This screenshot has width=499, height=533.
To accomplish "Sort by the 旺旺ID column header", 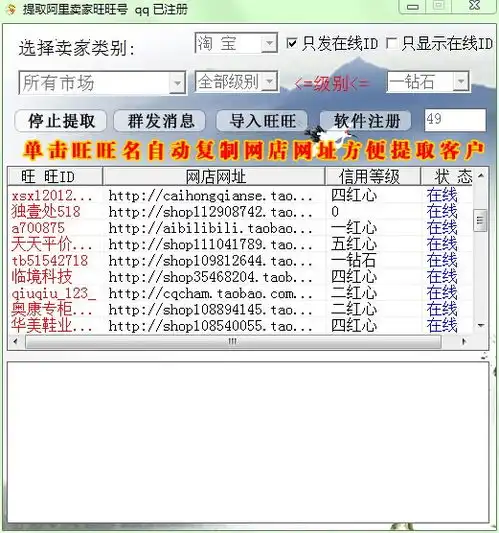I will [x=55, y=177].
